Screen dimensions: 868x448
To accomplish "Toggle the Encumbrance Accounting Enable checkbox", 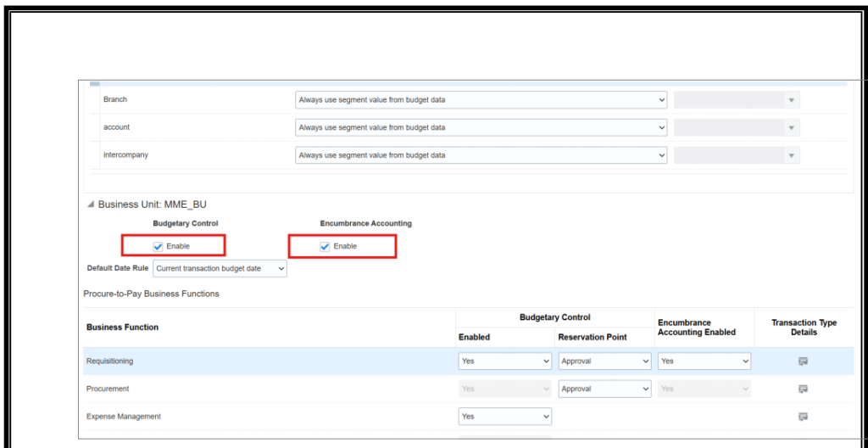I will coord(325,246).
